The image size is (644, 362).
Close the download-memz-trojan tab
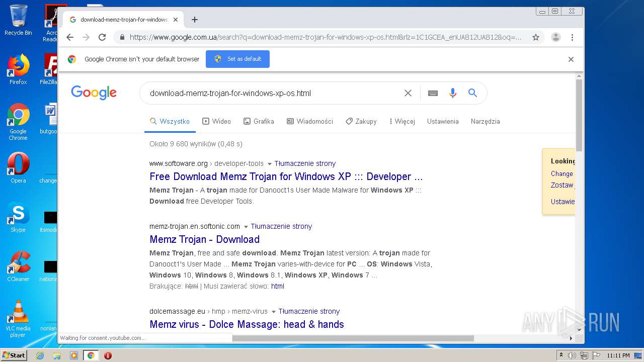click(x=176, y=20)
